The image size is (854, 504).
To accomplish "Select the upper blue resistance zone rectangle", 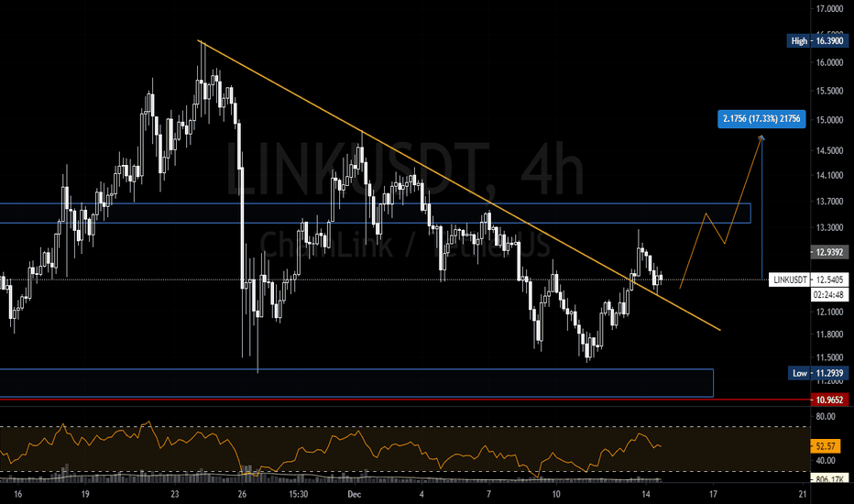I will pos(376,213).
